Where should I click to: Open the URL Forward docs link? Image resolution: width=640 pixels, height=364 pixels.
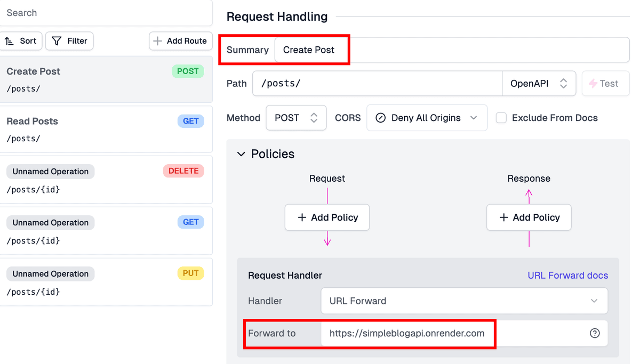[x=567, y=276]
